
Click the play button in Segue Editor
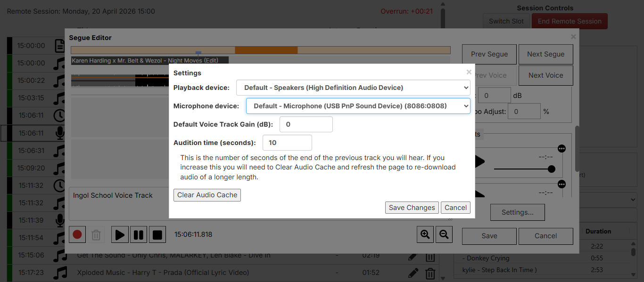pos(120,234)
